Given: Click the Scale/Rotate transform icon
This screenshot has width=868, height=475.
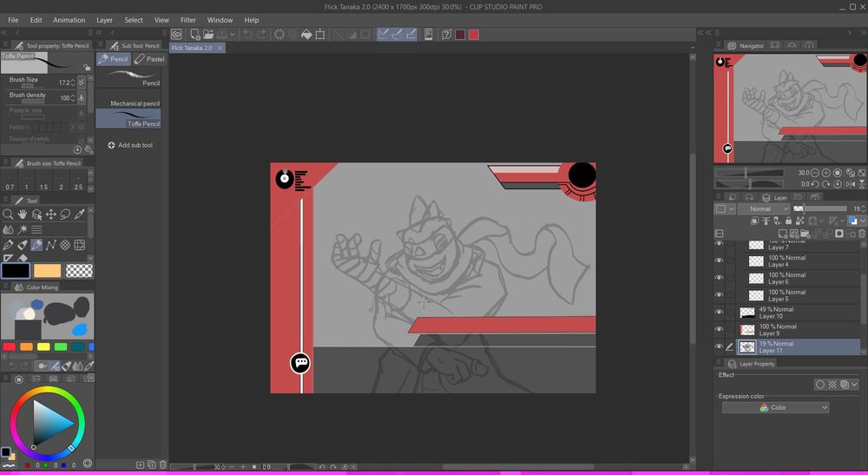Looking at the screenshot, I should 320,35.
